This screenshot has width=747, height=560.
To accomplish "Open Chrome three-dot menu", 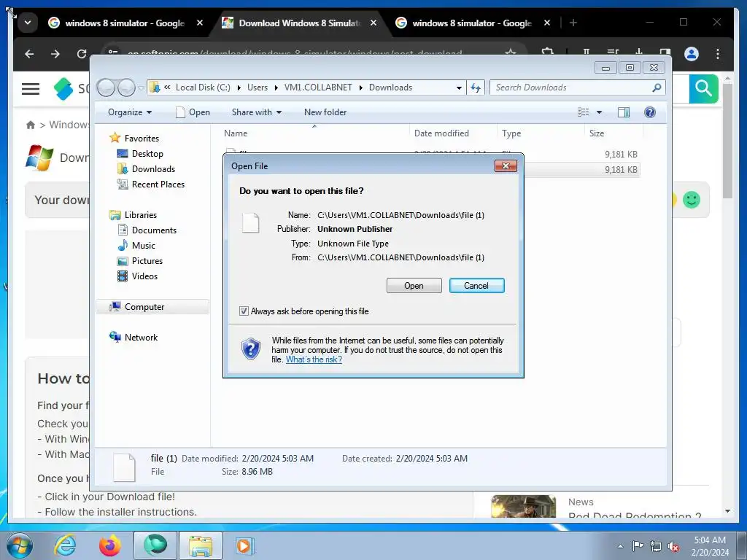I will pos(718,54).
